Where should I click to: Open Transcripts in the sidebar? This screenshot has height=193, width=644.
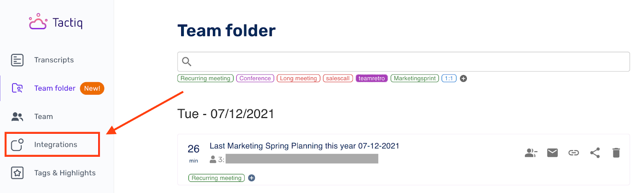pos(54,60)
